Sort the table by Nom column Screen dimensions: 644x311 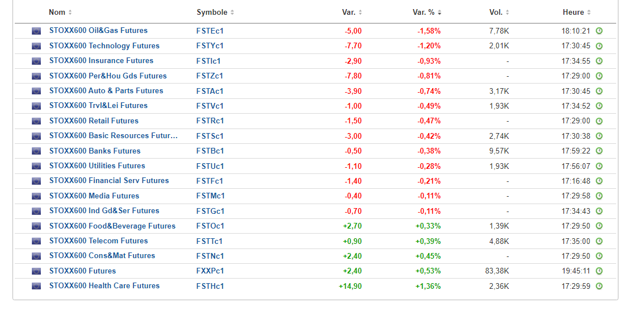pos(60,13)
